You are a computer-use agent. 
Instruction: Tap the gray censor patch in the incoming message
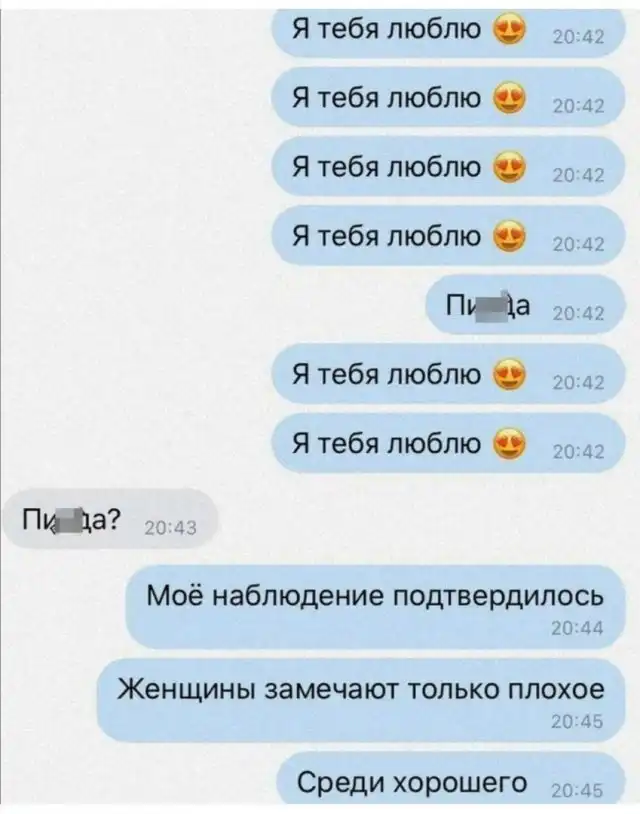click(x=67, y=521)
